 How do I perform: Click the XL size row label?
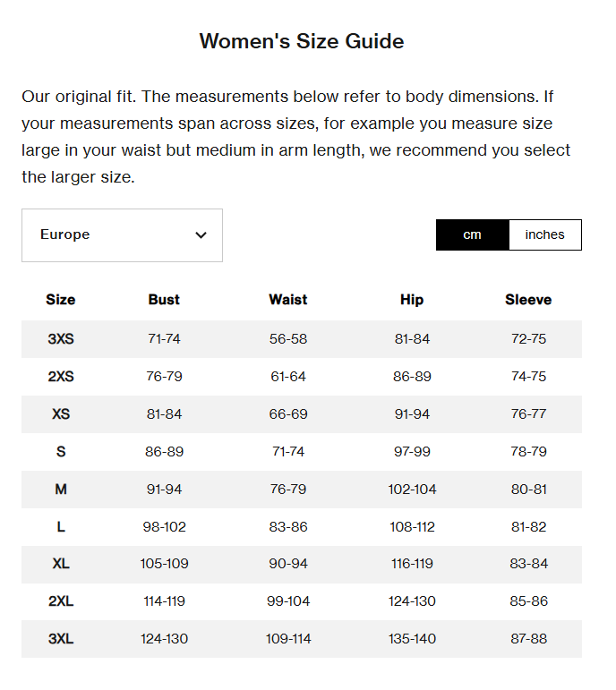61,564
